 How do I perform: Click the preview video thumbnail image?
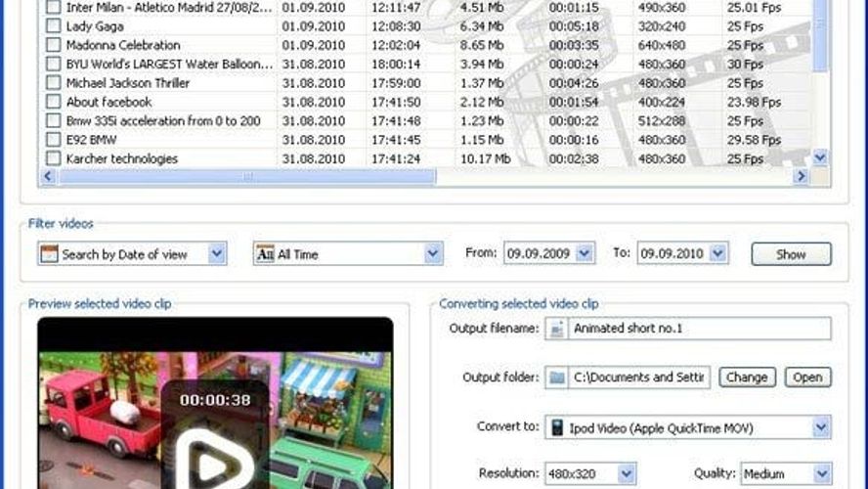click(x=215, y=403)
